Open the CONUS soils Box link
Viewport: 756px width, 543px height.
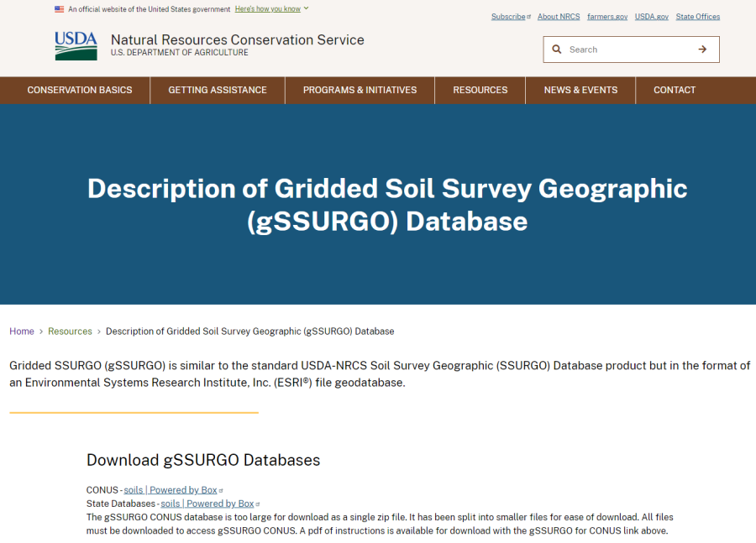click(171, 490)
